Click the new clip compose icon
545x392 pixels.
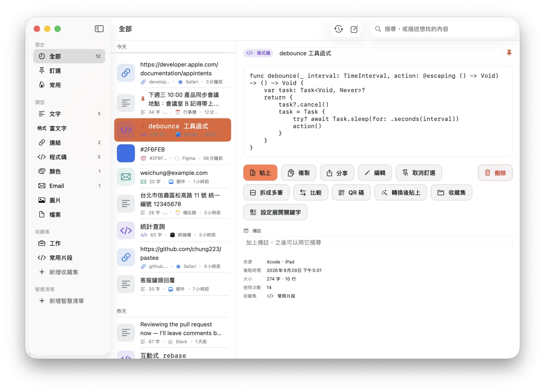[354, 29]
